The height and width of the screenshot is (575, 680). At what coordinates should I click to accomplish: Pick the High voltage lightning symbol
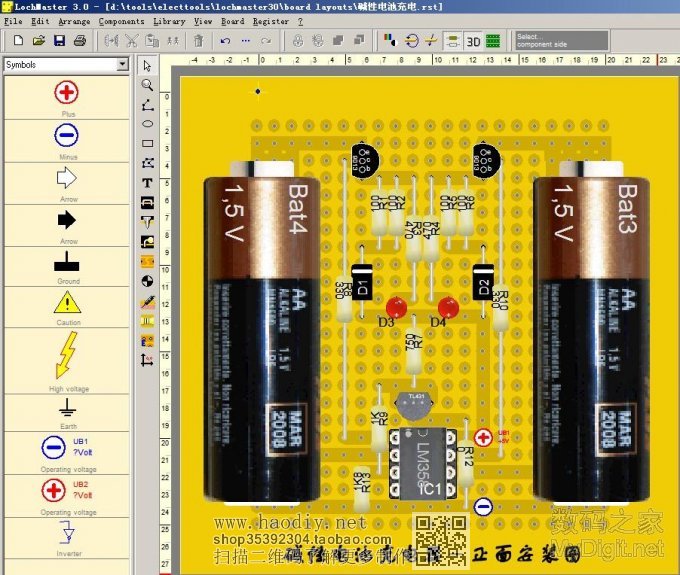point(67,355)
